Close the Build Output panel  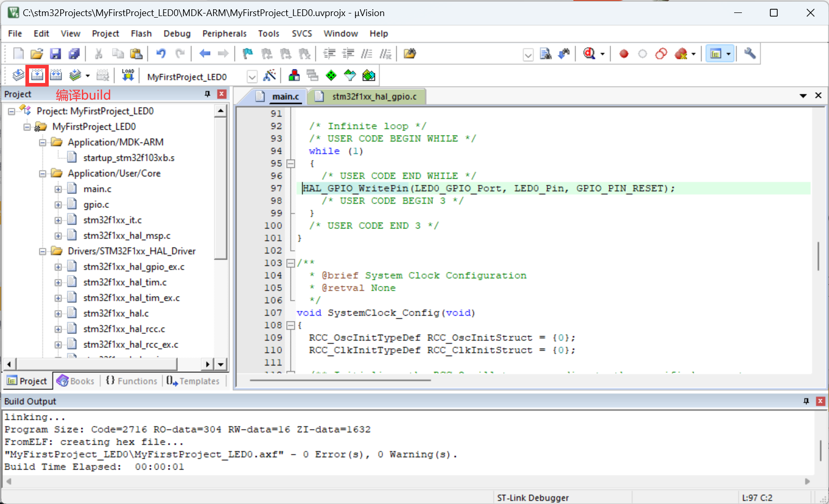820,401
